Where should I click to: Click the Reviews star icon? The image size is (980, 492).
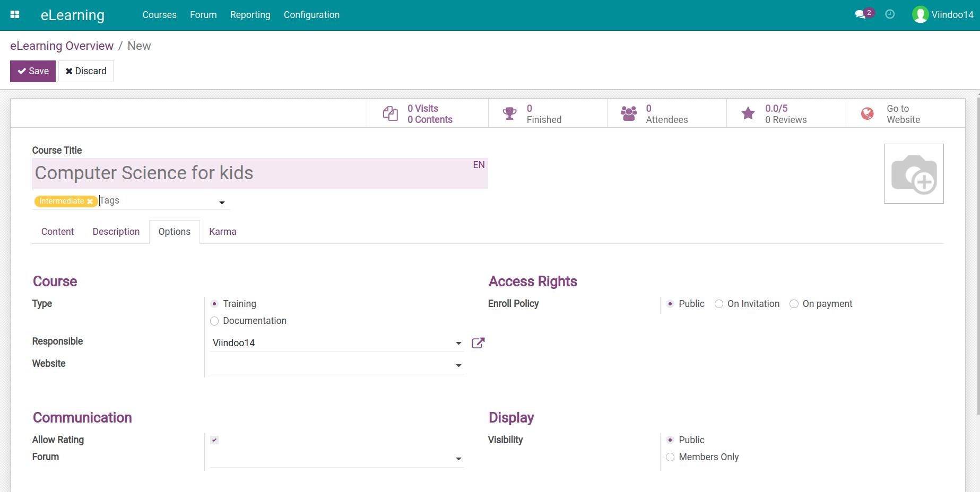click(748, 113)
